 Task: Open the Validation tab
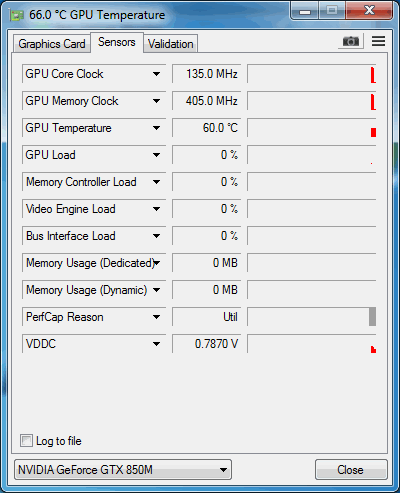click(171, 44)
